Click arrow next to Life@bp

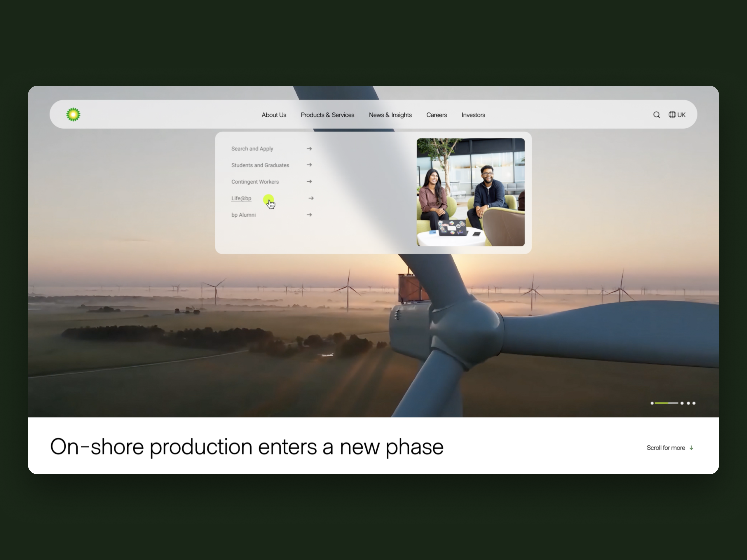coord(311,198)
